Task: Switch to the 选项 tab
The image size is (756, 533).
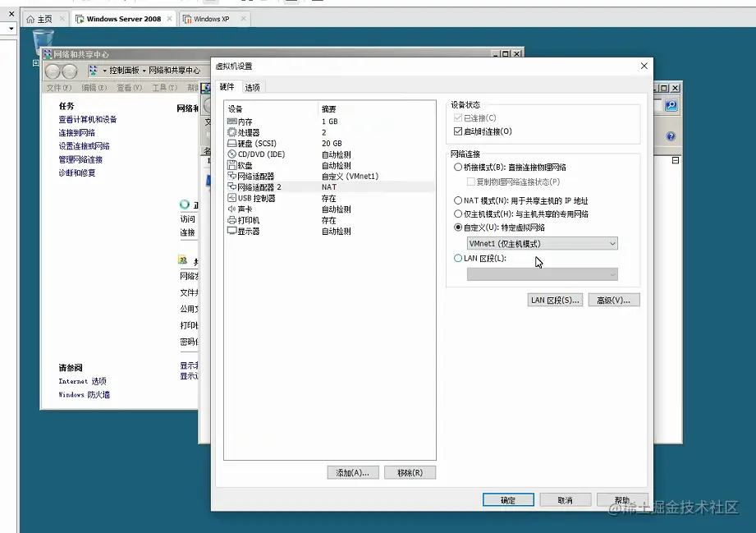Action: pos(252,87)
